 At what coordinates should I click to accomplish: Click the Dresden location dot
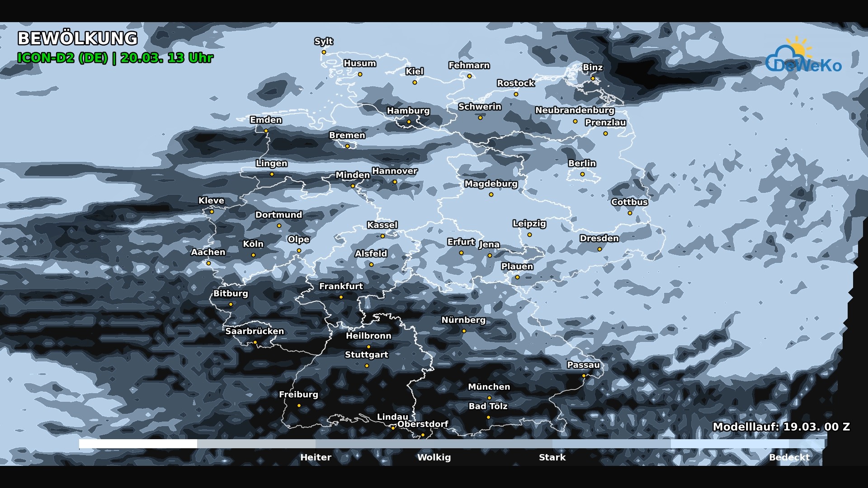click(x=599, y=249)
